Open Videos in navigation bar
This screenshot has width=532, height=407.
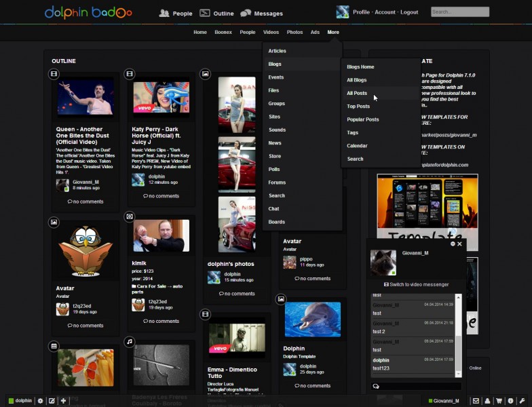(x=271, y=33)
